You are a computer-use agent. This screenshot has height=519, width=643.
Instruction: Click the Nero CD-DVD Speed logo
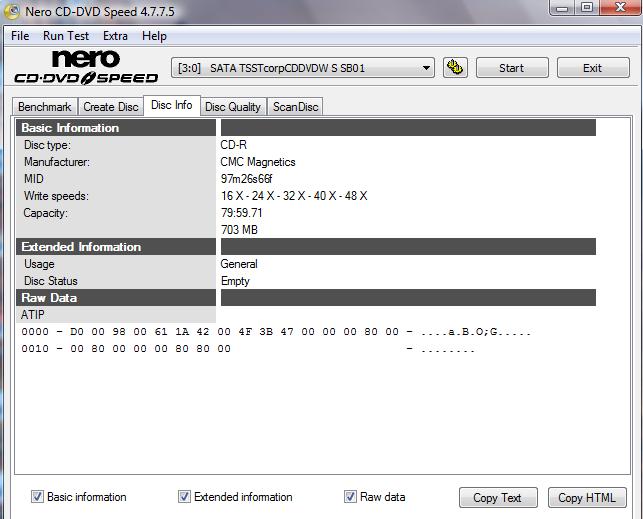[86, 67]
